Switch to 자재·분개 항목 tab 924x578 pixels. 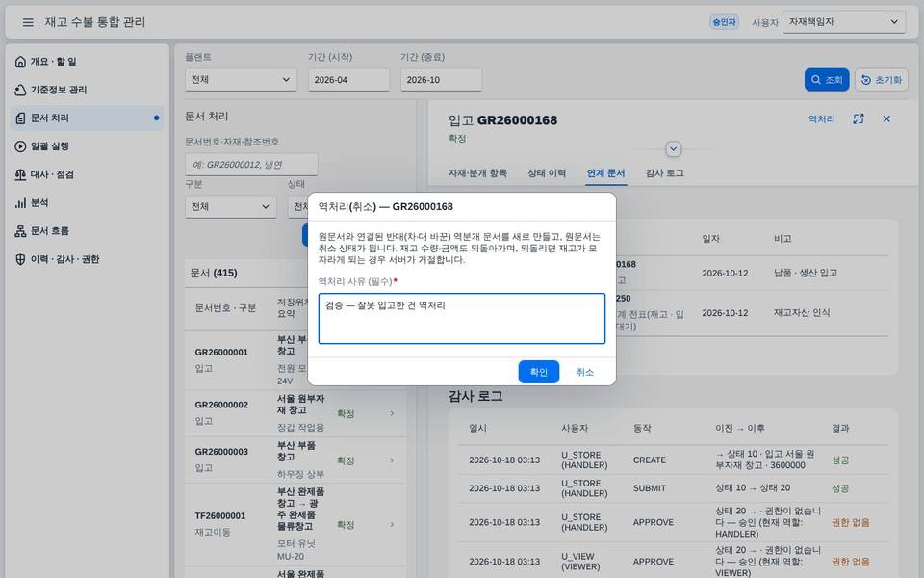click(477, 173)
